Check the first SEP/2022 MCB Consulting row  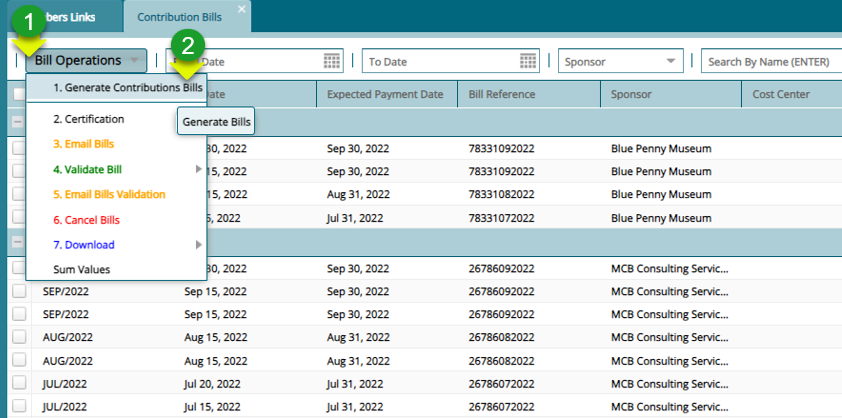click(19, 291)
